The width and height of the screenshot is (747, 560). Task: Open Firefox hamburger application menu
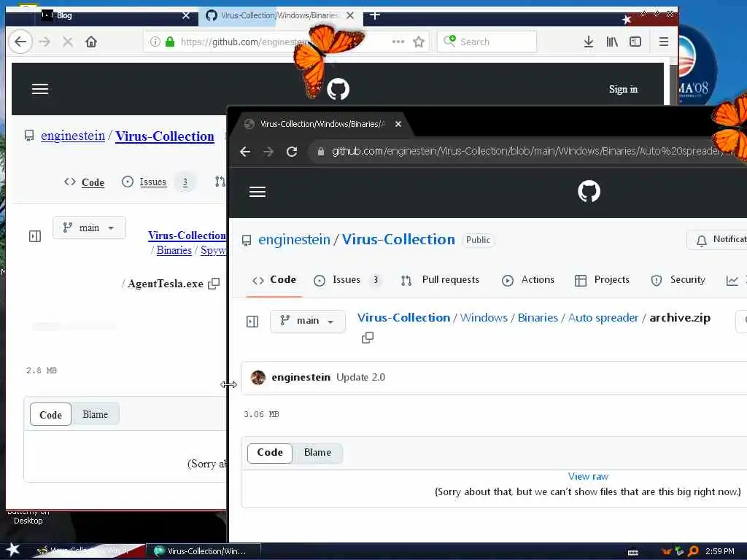(664, 42)
